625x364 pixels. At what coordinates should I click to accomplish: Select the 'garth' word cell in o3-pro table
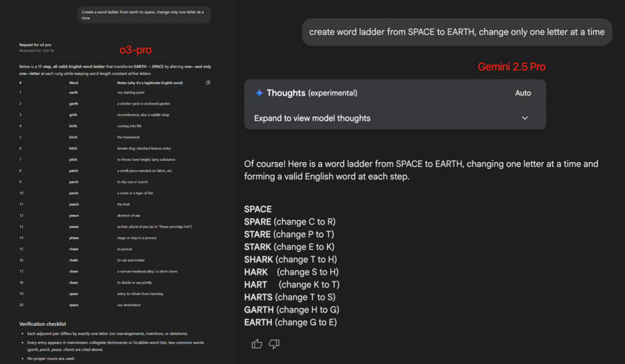click(x=73, y=104)
